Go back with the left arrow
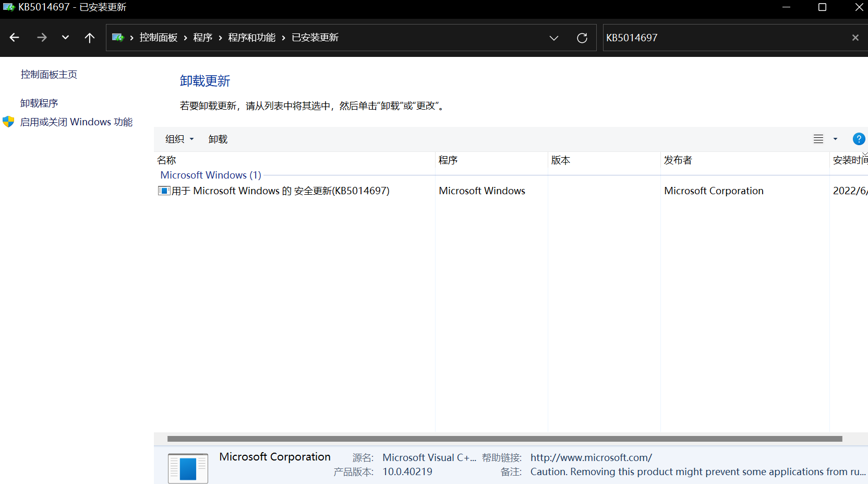The width and height of the screenshot is (868, 484). point(15,38)
